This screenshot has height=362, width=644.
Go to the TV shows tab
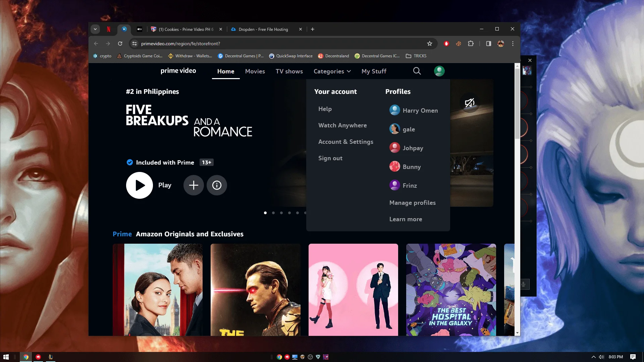(289, 71)
